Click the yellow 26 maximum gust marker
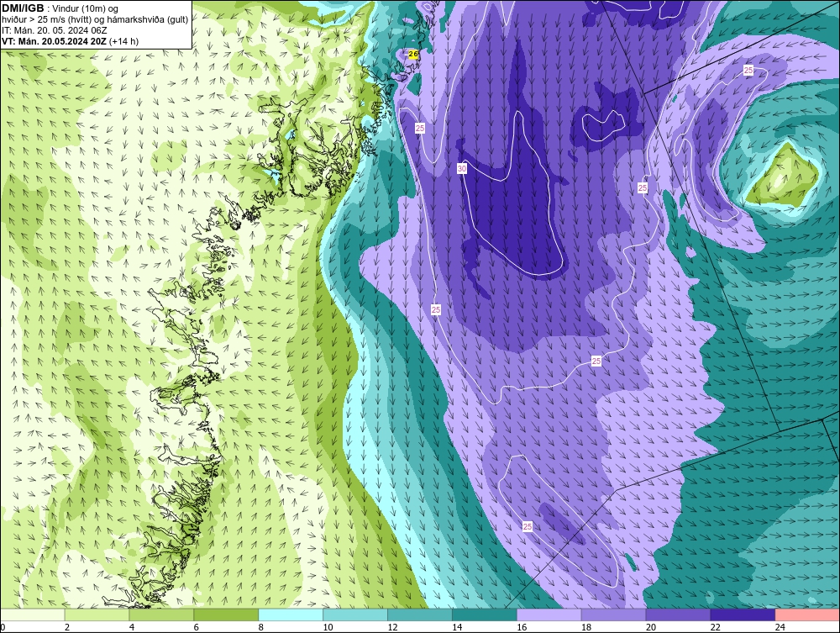Viewport: 840px width, 633px height. (413, 54)
